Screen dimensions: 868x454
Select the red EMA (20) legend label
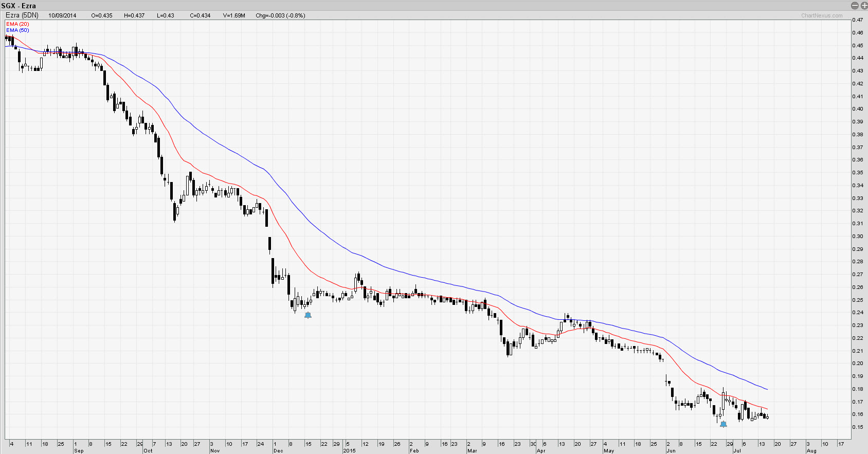(x=17, y=24)
